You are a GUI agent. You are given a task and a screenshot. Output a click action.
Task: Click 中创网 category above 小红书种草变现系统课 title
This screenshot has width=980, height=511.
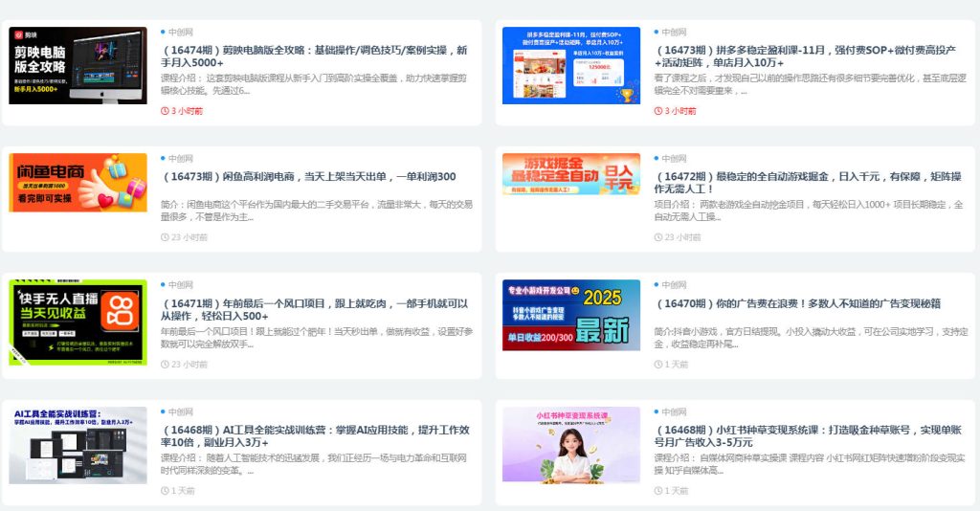coord(674,412)
